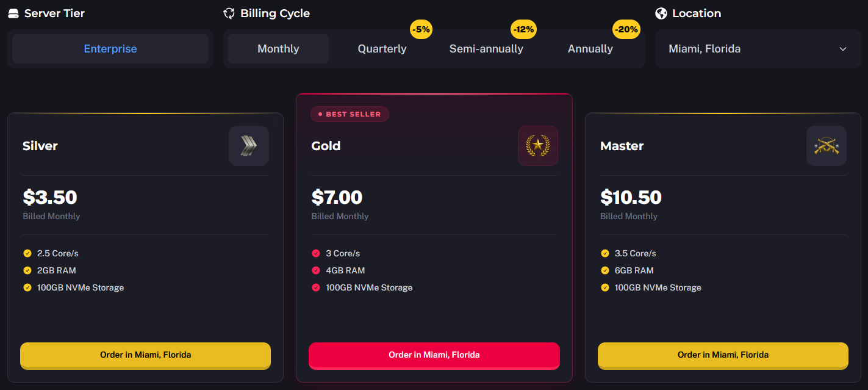Screen dimensions: 868x390
Task: Select the Enterprise server tier
Action: point(110,49)
